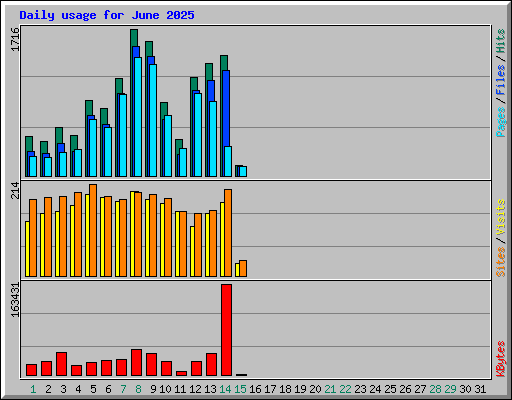Click day label 21 on the x-axis
This screenshot has width=512, height=400.
point(330,389)
